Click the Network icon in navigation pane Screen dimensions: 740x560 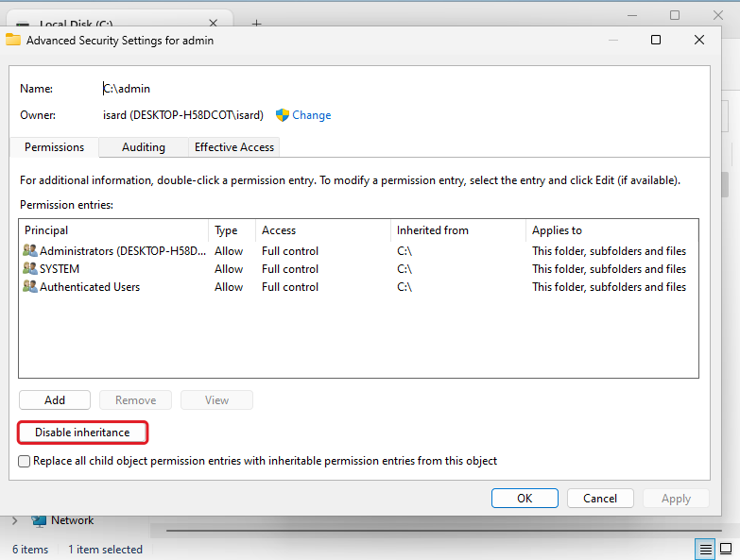tap(39, 520)
